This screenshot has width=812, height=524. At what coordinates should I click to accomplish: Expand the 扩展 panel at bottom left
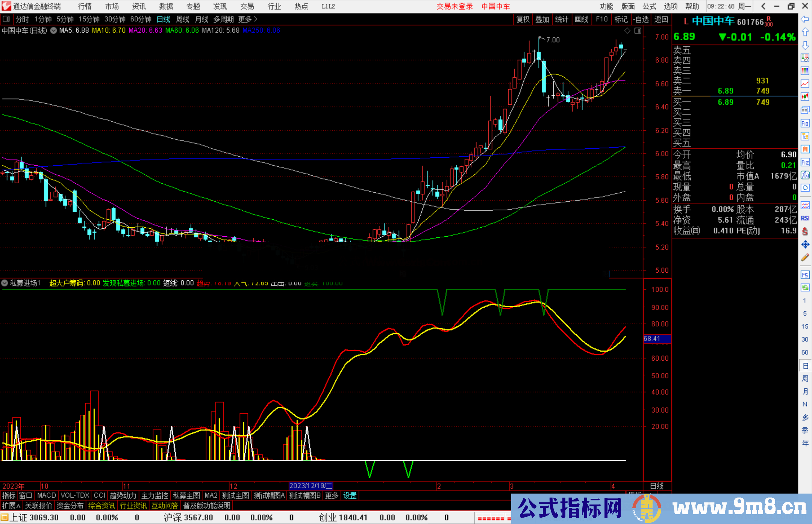(11, 506)
